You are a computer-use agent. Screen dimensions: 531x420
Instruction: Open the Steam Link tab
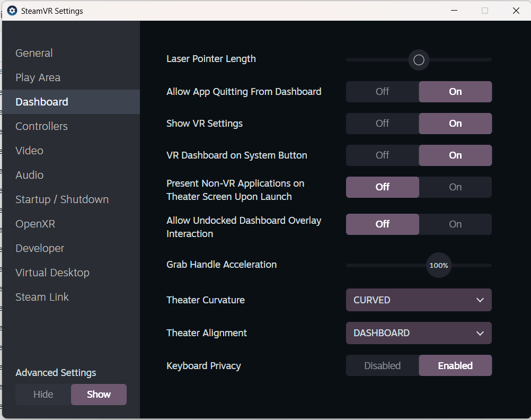(71, 297)
